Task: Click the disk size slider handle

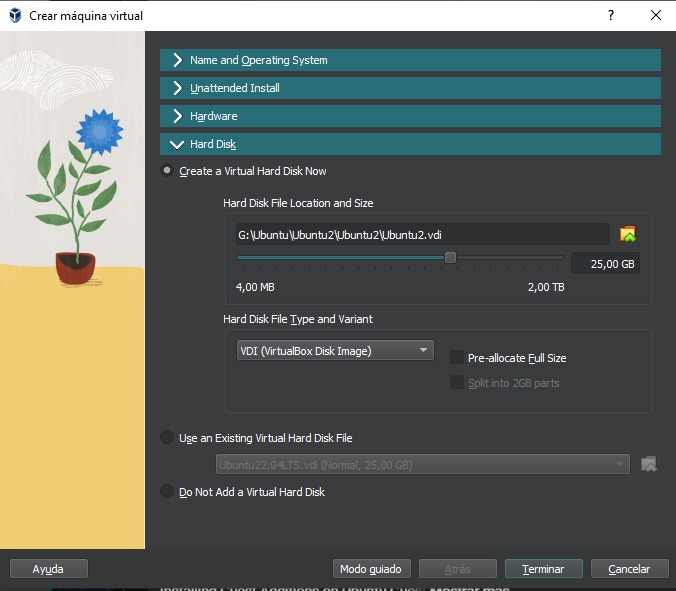Action: coord(450,258)
